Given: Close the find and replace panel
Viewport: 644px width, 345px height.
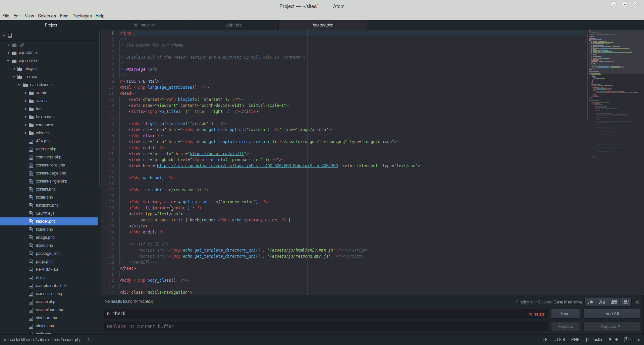Looking at the screenshot, I should [637, 302].
